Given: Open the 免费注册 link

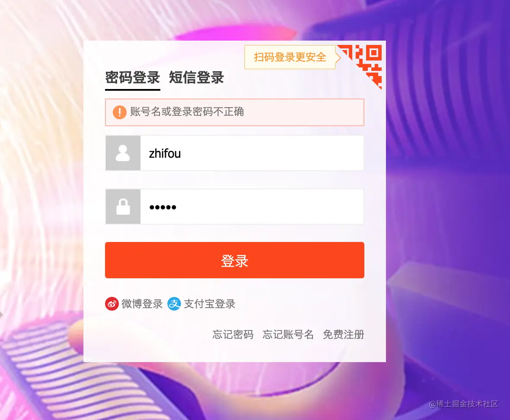Looking at the screenshot, I should click(344, 334).
